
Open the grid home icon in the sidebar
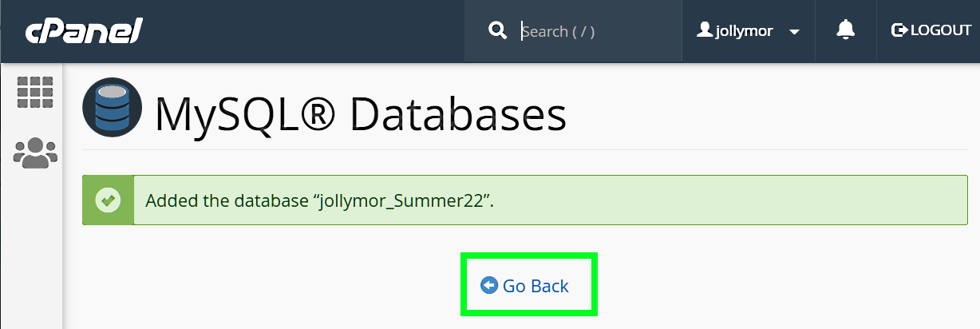tap(35, 93)
